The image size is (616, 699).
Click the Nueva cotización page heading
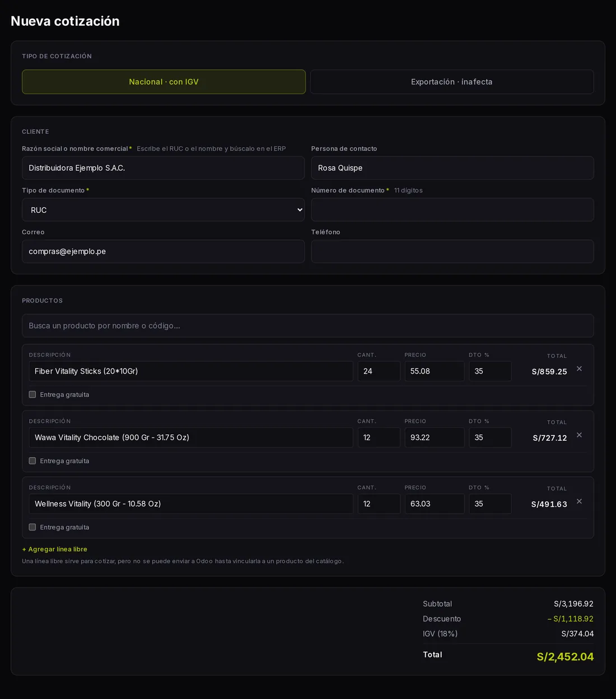[65, 21]
